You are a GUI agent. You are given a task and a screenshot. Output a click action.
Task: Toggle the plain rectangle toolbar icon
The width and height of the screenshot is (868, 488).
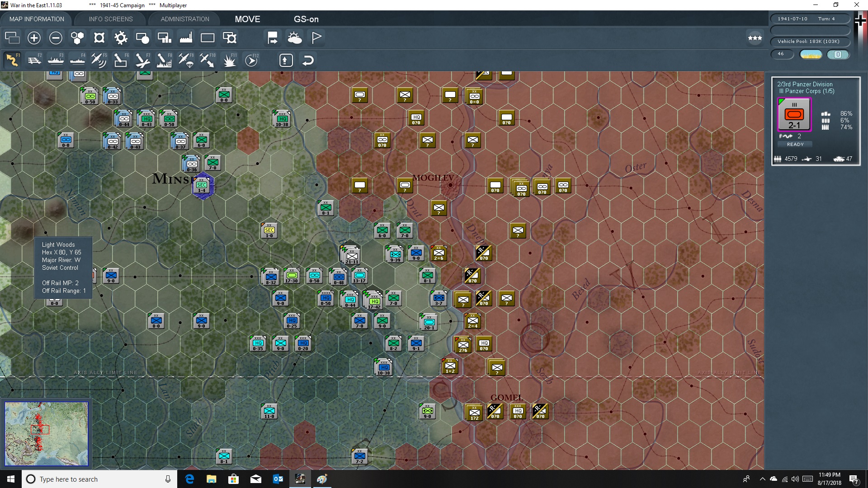208,38
